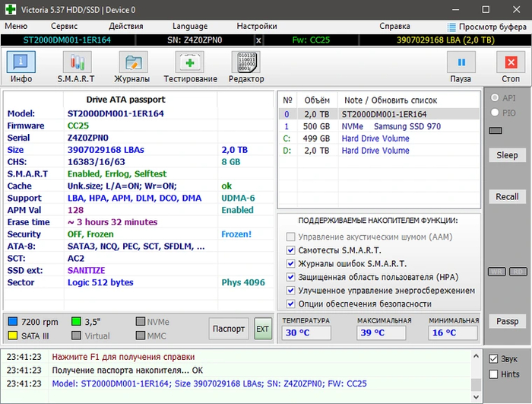The image size is (532, 404).
Task: Toggle Самотесты S.M.A.R.T. checkbox
Action: click(x=290, y=250)
